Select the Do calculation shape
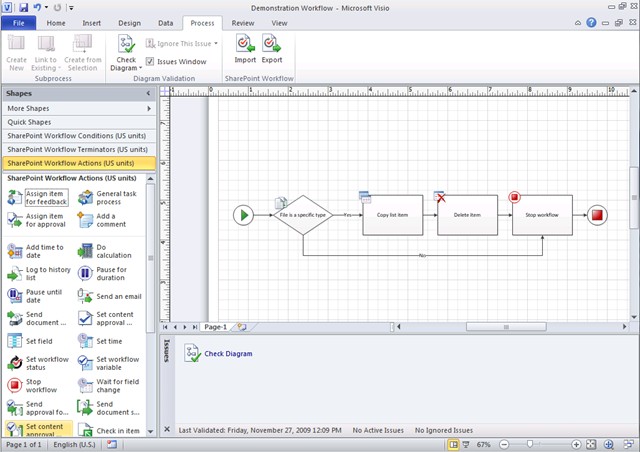640x452 pixels. (x=105, y=251)
